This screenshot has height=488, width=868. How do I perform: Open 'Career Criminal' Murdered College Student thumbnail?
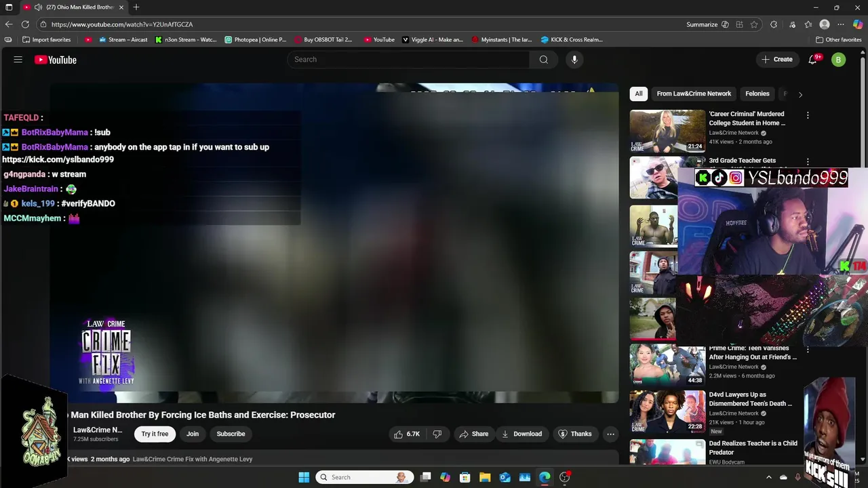point(667,131)
